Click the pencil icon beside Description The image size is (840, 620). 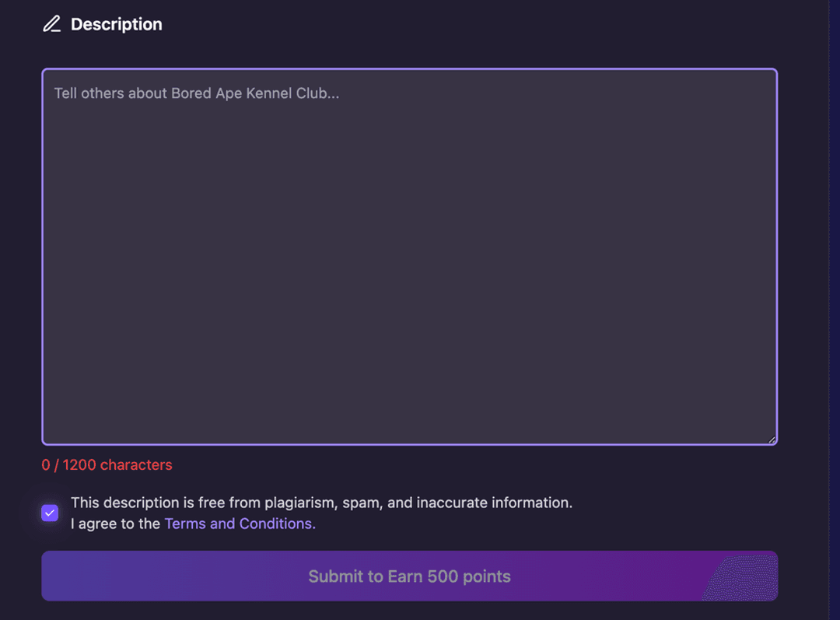(51, 24)
